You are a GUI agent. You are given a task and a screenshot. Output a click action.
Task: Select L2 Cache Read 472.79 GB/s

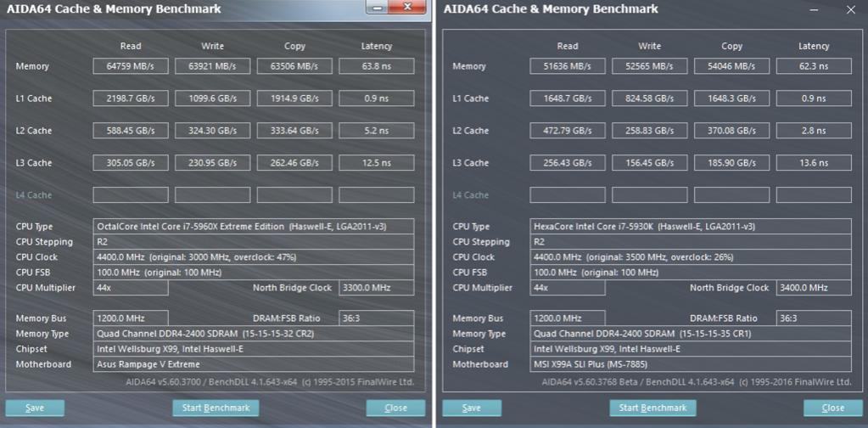click(x=568, y=131)
